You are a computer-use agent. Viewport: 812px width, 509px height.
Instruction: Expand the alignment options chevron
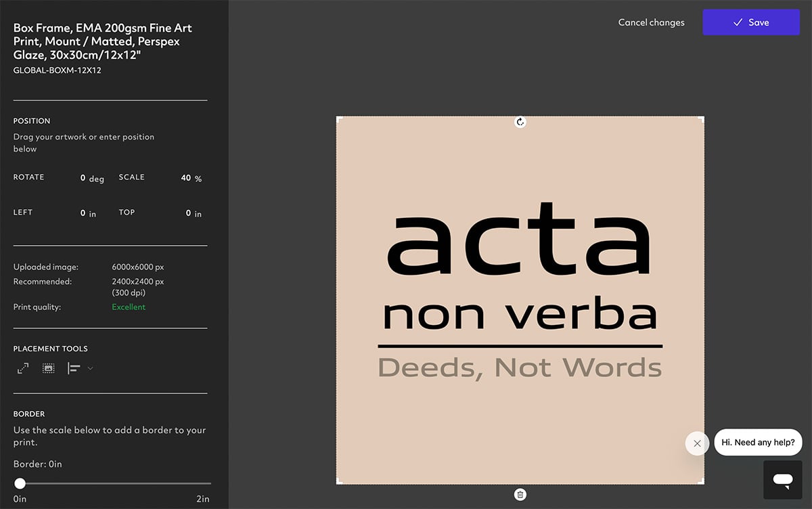(x=90, y=368)
